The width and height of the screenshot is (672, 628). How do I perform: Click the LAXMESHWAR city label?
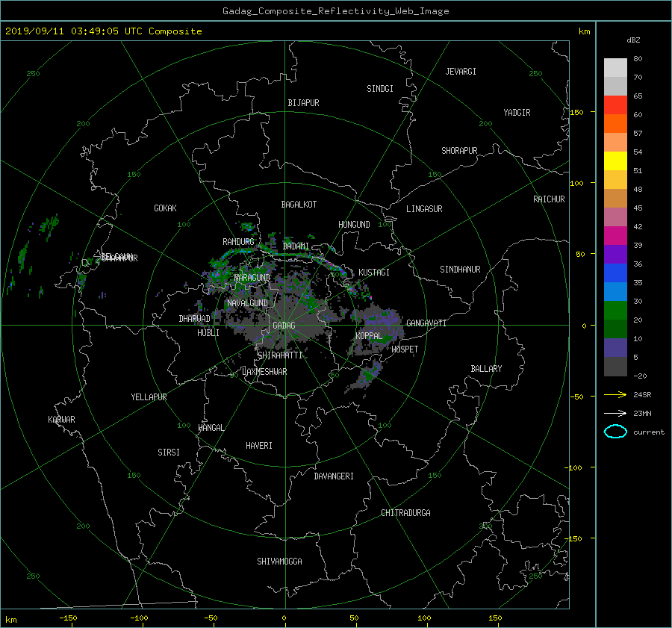[264, 372]
